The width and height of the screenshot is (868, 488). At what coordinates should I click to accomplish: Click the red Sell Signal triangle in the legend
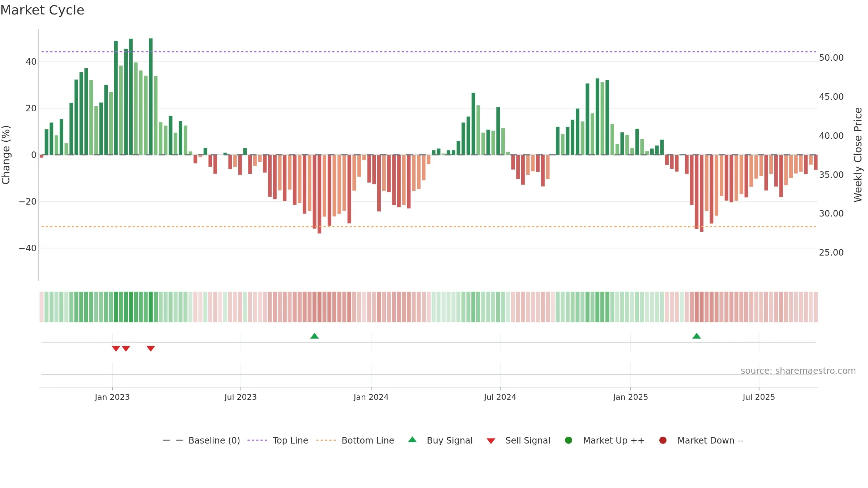491,441
